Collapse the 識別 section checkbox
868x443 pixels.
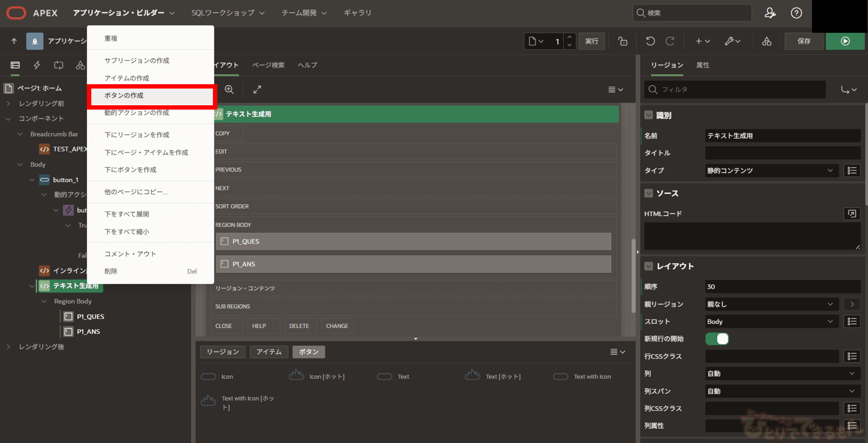pyautogui.click(x=648, y=115)
